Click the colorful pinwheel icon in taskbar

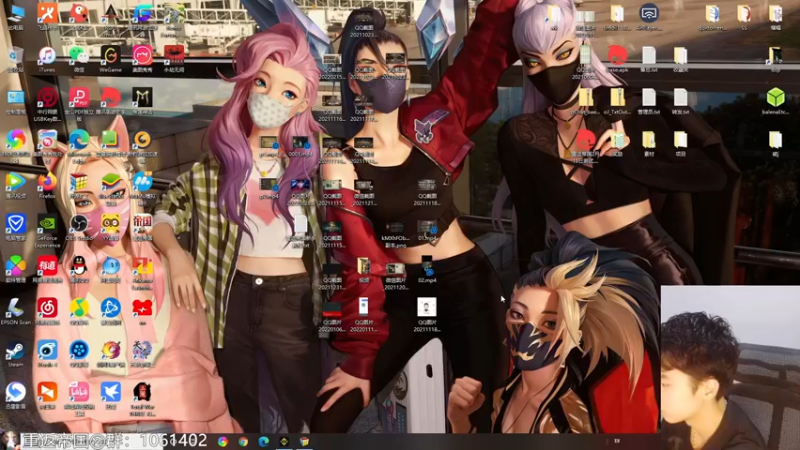point(223,442)
